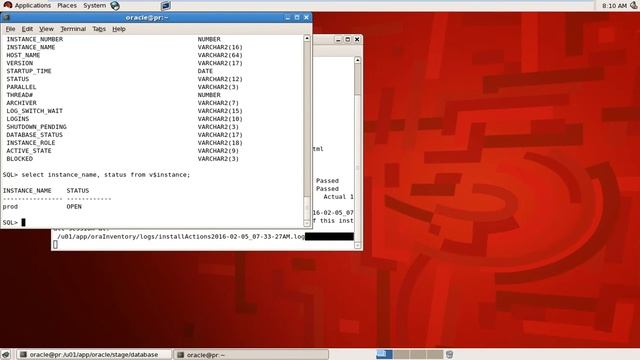
Task: Click the HOST_NAME row text
Action: coord(23,55)
